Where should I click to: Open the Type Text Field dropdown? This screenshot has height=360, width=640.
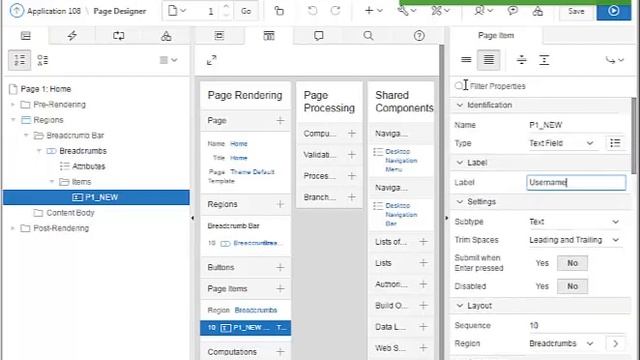click(561, 143)
